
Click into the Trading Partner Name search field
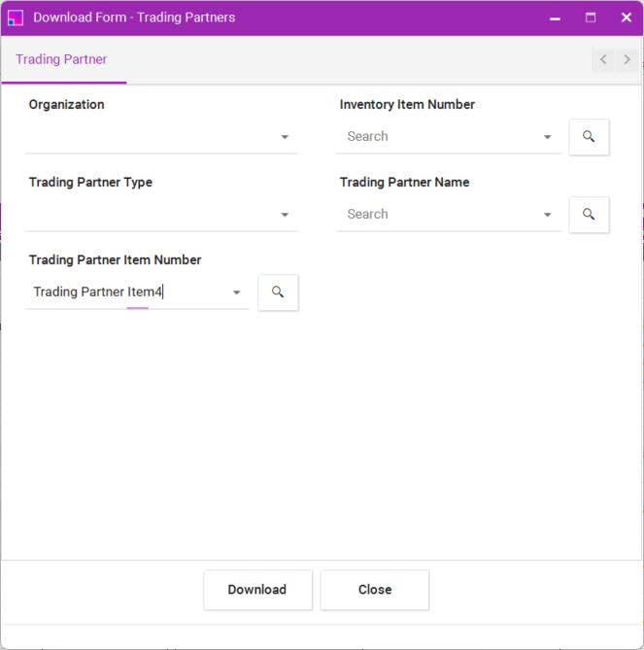click(437, 215)
